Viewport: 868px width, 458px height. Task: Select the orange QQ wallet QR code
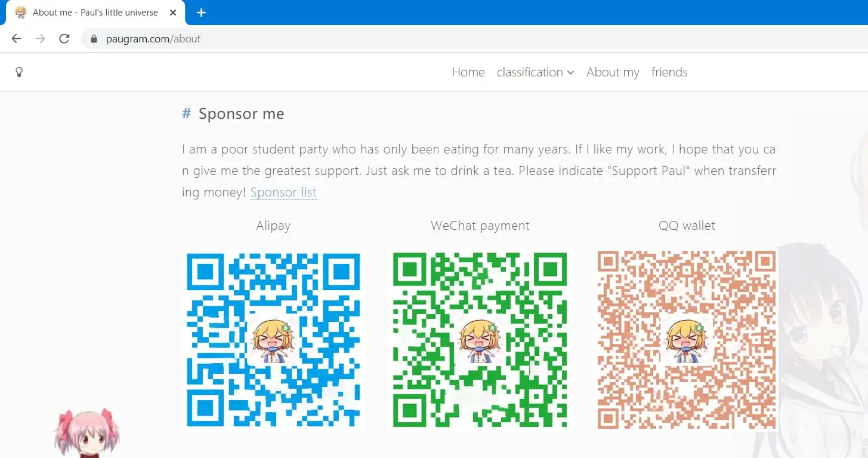point(687,340)
